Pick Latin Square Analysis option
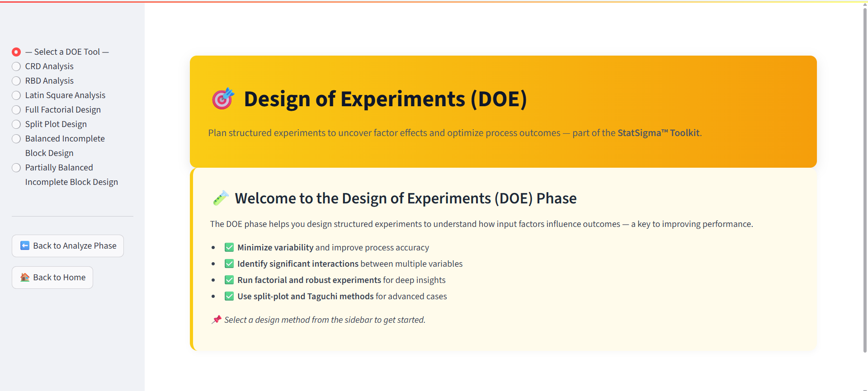This screenshot has height=391, width=868. click(x=59, y=95)
